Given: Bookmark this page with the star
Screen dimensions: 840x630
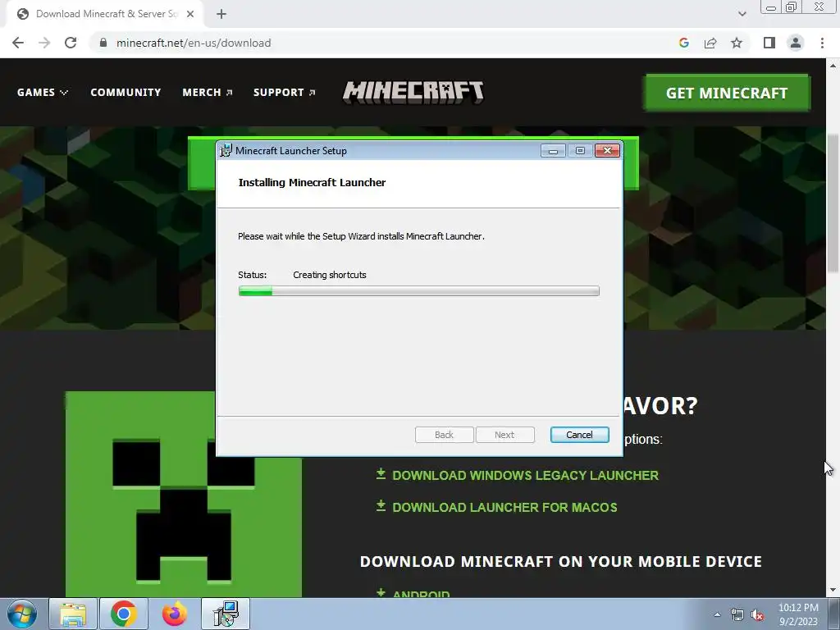Looking at the screenshot, I should 737,43.
